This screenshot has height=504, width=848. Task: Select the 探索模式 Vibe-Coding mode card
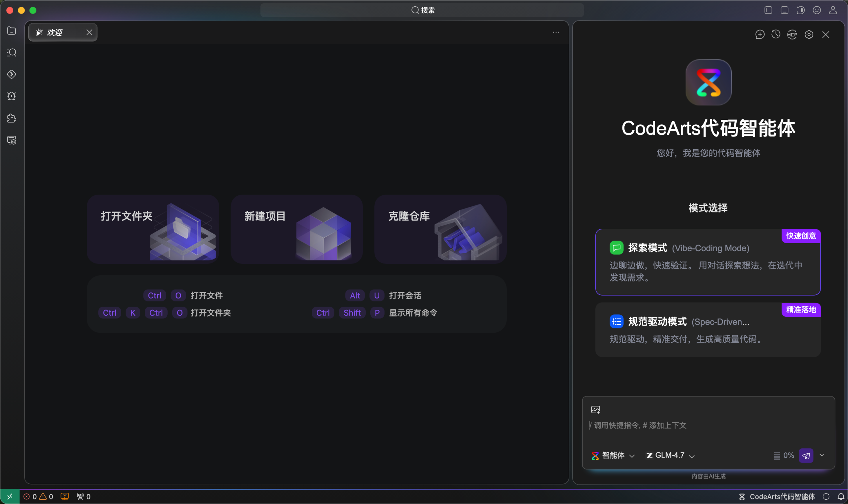(x=708, y=262)
